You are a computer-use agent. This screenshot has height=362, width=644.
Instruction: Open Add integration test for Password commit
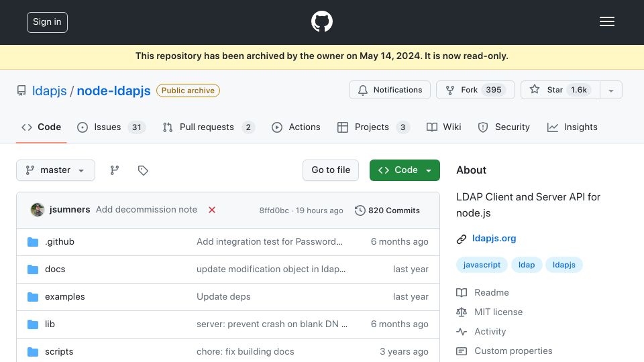pos(270,242)
